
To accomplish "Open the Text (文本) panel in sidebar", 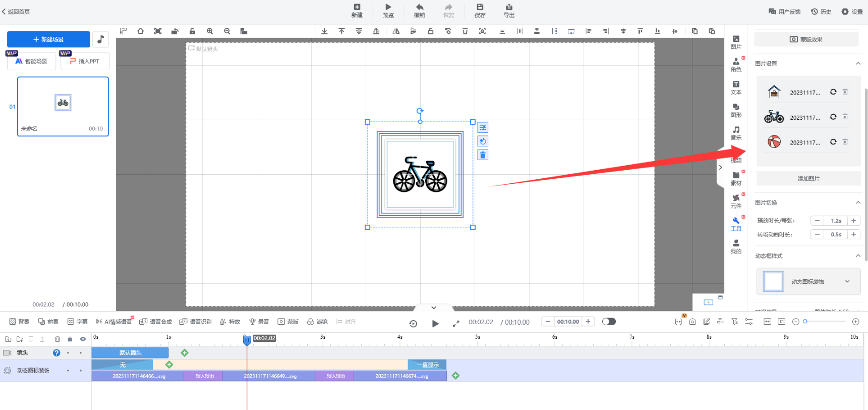I will tap(736, 88).
